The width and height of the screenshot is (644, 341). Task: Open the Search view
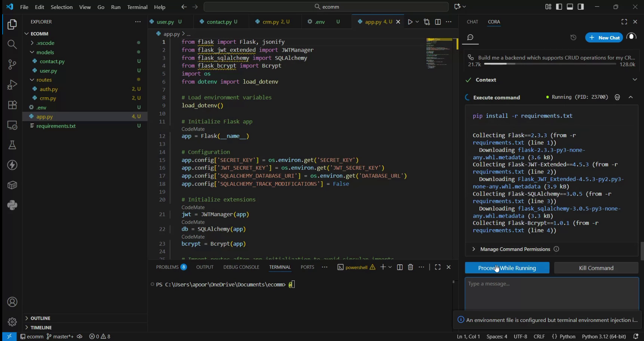[12, 44]
